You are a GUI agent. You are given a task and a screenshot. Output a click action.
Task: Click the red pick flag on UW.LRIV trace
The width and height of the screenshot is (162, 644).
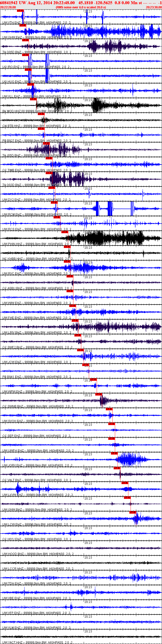click(x=75, y=320)
